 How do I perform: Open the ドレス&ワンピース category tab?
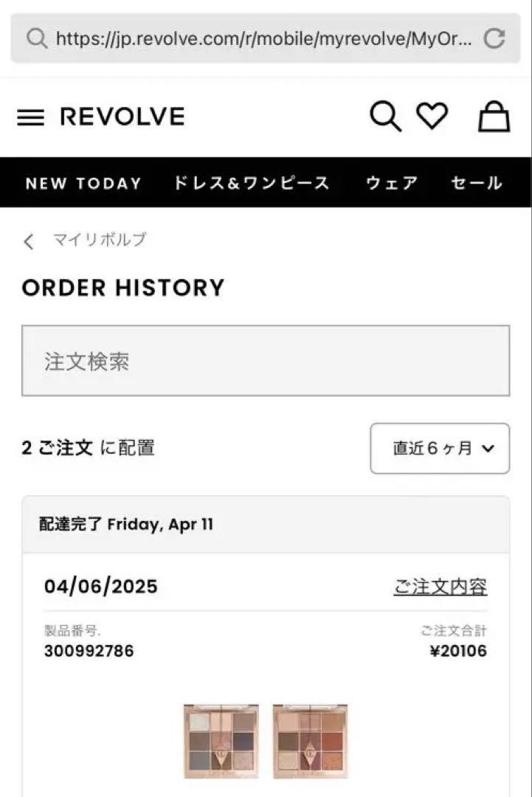[252, 182]
